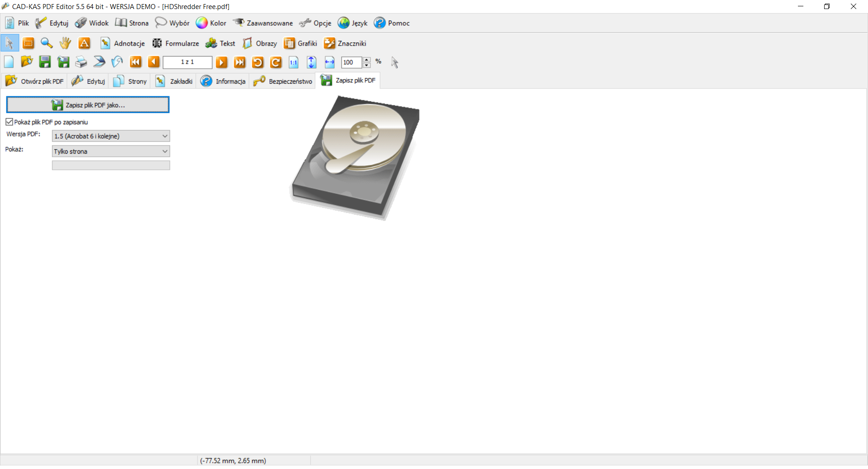Increase zoom with the stepper up arrow

point(367,60)
